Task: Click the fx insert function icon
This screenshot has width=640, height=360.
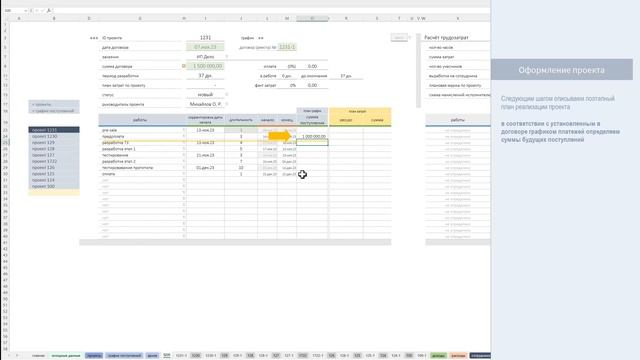Action: [x=49, y=10]
